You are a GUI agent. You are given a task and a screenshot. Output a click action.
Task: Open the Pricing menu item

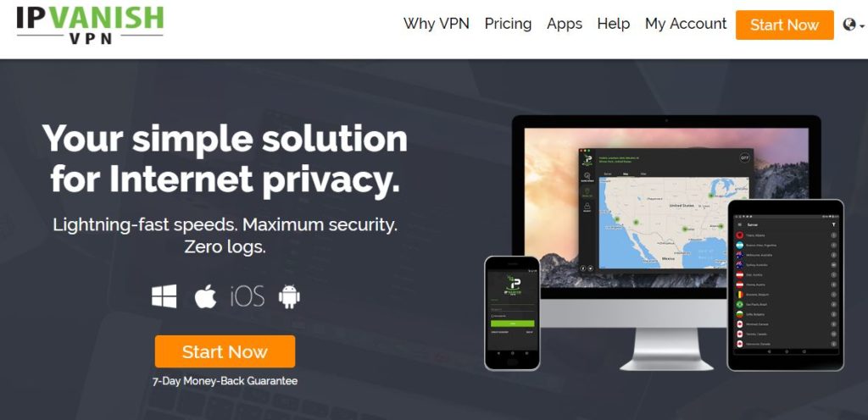pos(508,24)
